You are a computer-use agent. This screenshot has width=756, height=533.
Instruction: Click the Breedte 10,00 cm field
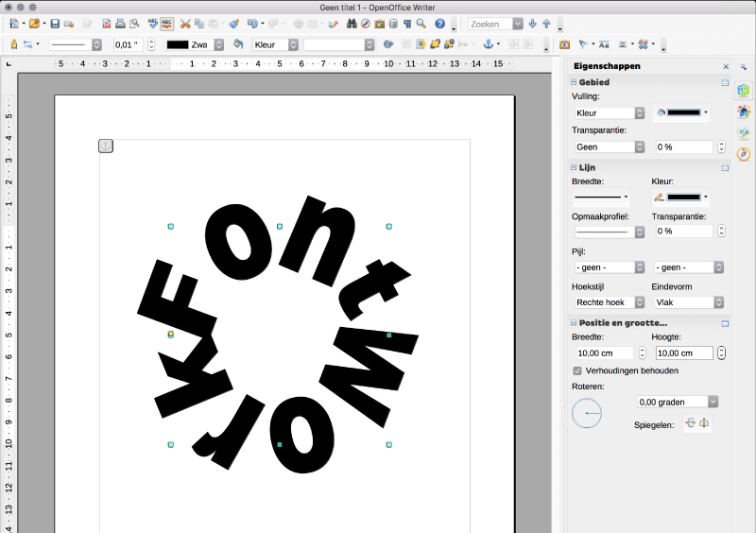point(605,353)
